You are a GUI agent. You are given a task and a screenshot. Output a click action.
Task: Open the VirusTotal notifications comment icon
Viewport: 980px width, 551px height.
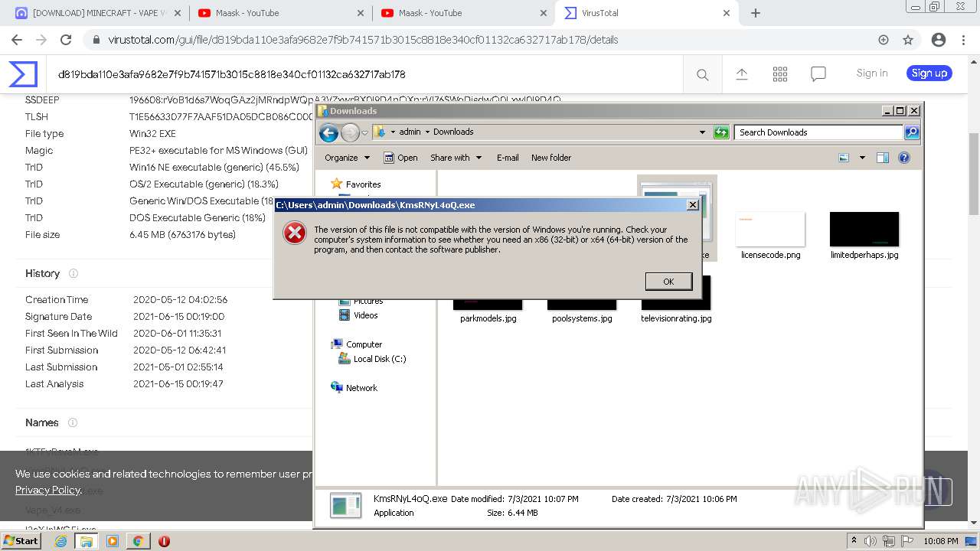(x=818, y=74)
